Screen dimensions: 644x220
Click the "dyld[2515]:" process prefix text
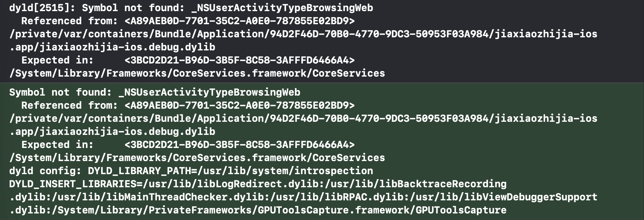43,8
